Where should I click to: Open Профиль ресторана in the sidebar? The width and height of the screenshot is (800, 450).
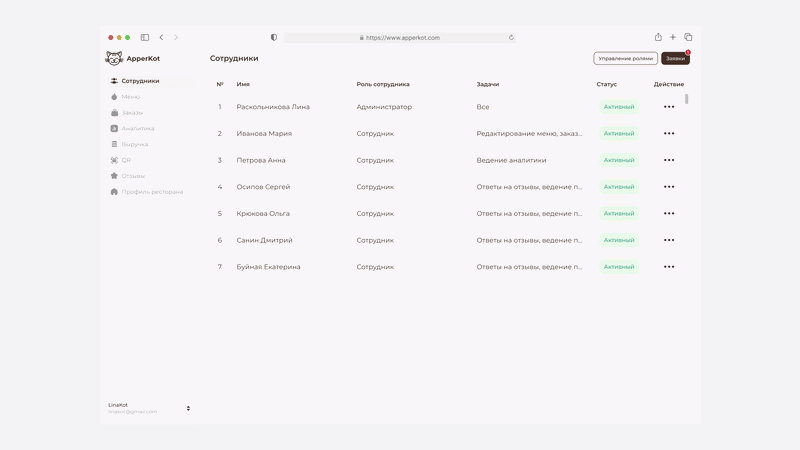147,192
